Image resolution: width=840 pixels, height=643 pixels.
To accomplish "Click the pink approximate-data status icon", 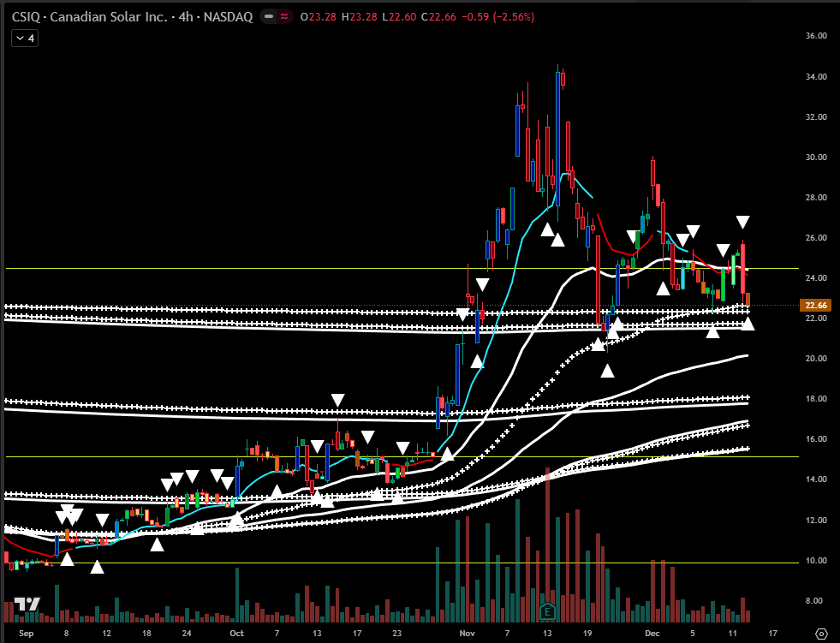I will point(284,16).
